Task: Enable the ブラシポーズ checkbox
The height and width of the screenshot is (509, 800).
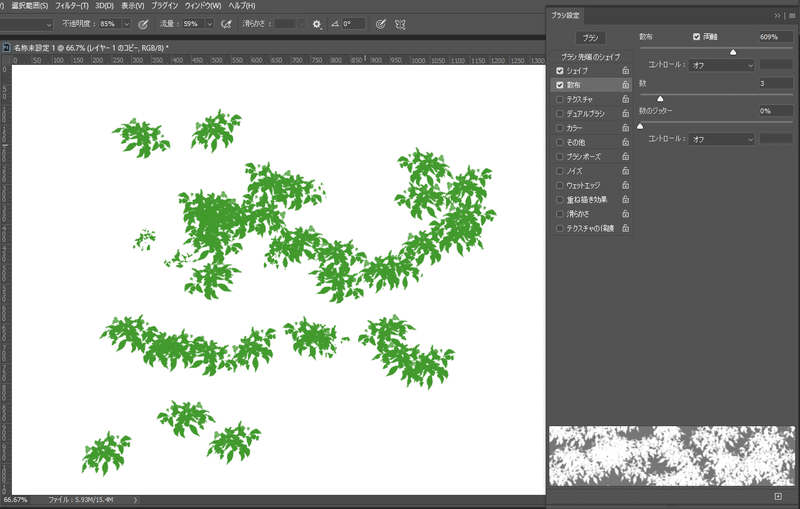Action: pyautogui.click(x=560, y=156)
